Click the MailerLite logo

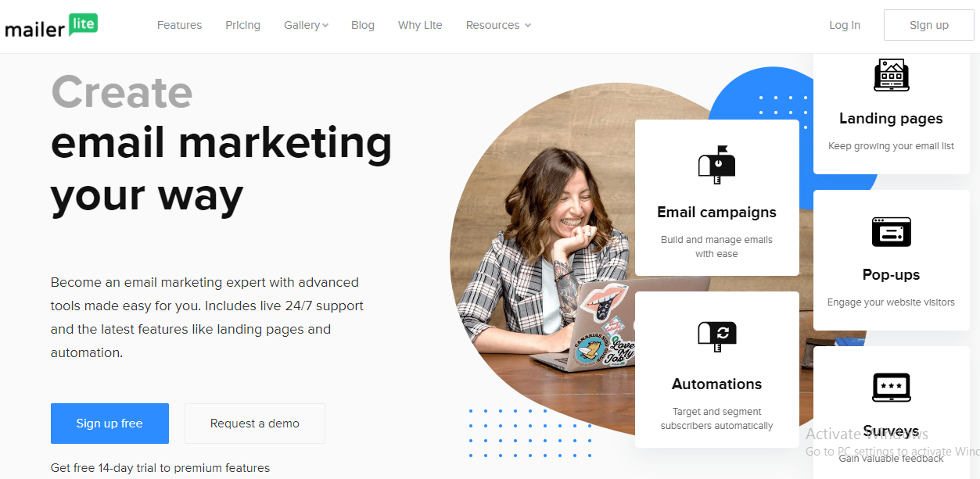pyautogui.click(x=52, y=26)
